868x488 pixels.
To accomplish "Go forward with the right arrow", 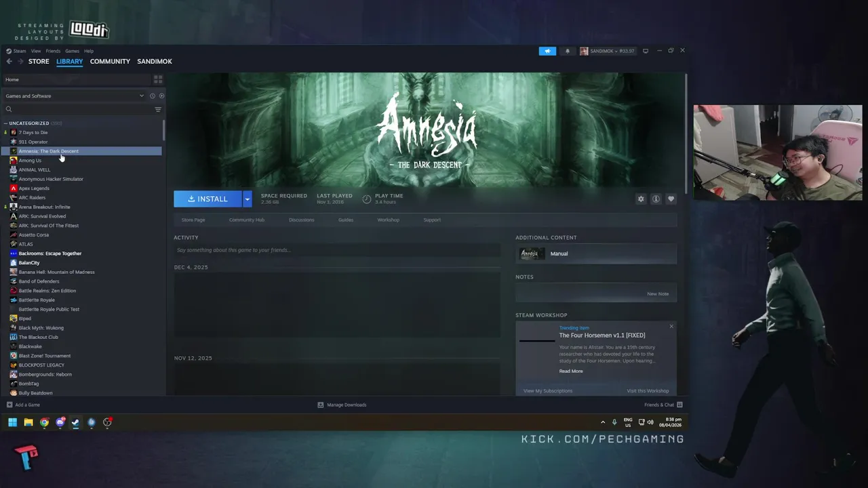I will (x=20, y=61).
